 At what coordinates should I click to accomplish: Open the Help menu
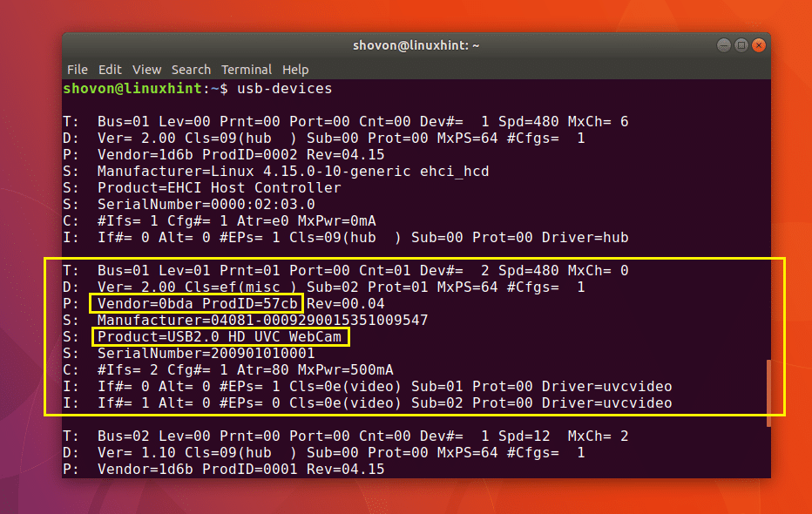coord(294,70)
